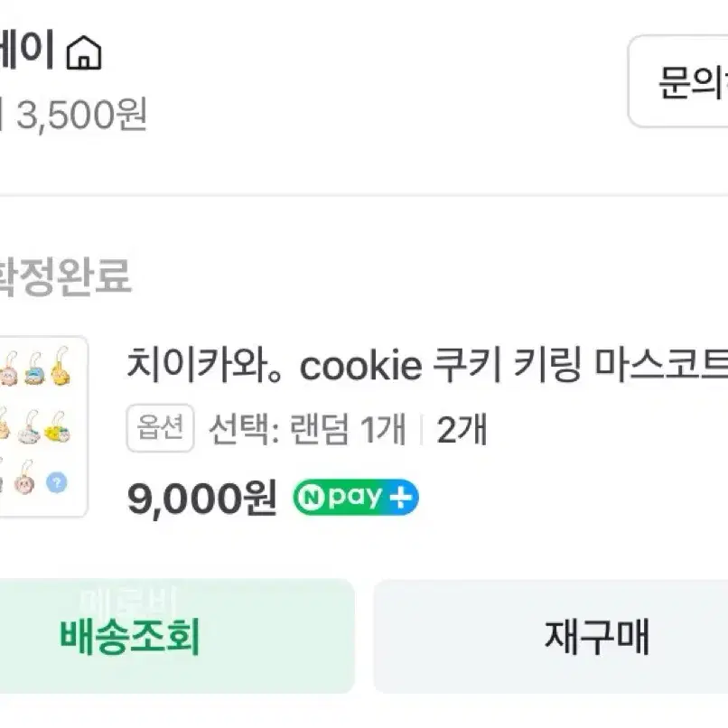Click the 3,500원 amount near store name
The image size is (728, 728).
(x=81, y=114)
